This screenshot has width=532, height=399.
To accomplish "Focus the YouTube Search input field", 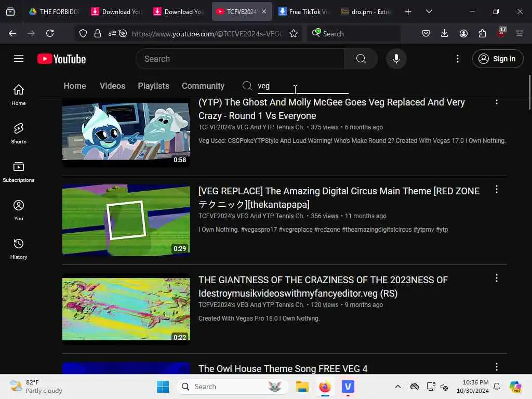I will (240, 59).
